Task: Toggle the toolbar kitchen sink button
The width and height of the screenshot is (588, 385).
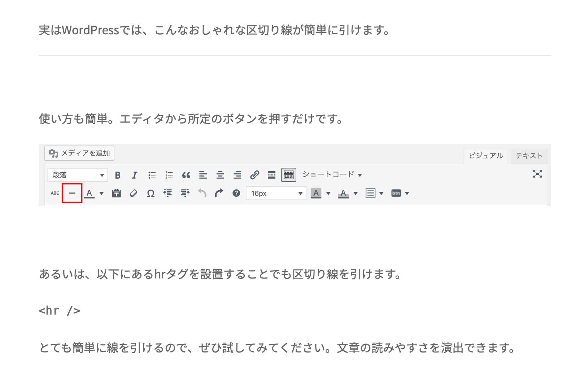Action: pyautogui.click(x=288, y=175)
